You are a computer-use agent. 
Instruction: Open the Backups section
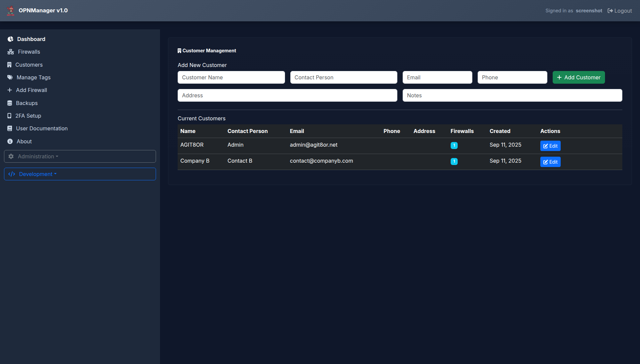27,103
